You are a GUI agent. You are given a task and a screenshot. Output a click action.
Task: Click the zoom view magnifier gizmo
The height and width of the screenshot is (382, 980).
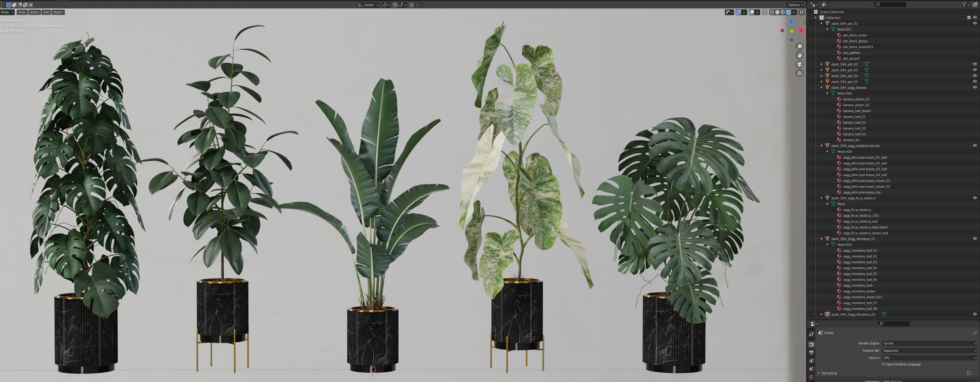pyautogui.click(x=799, y=47)
